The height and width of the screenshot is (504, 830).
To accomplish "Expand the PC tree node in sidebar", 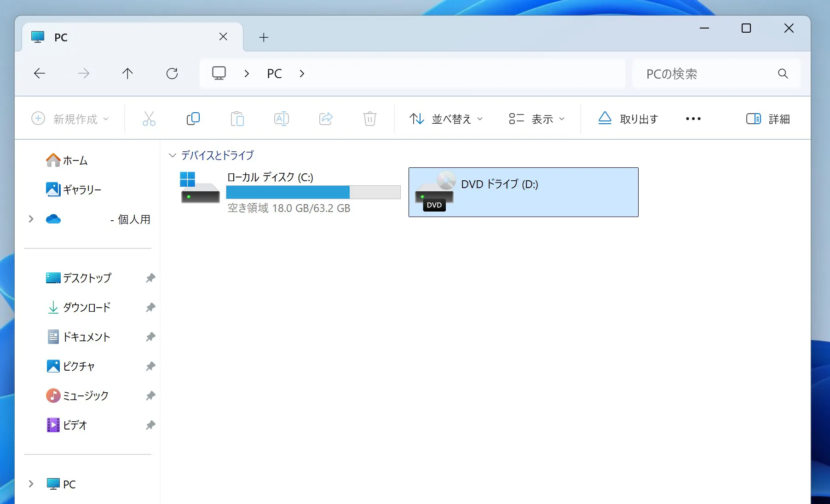I will pyautogui.click(x=31, y=484).
